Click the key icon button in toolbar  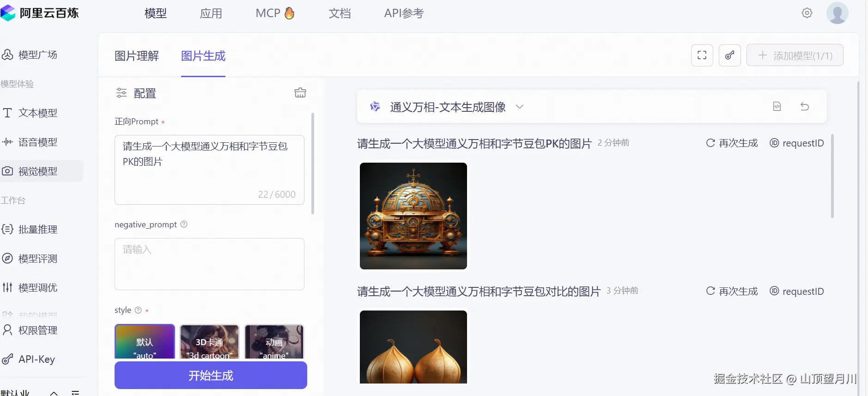730,55
